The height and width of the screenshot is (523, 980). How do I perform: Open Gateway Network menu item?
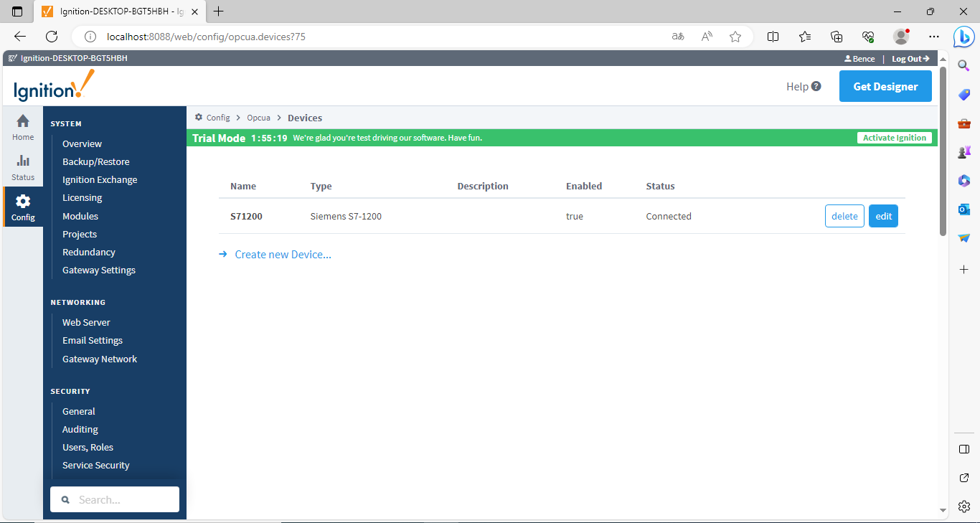[x=100, y=359]
